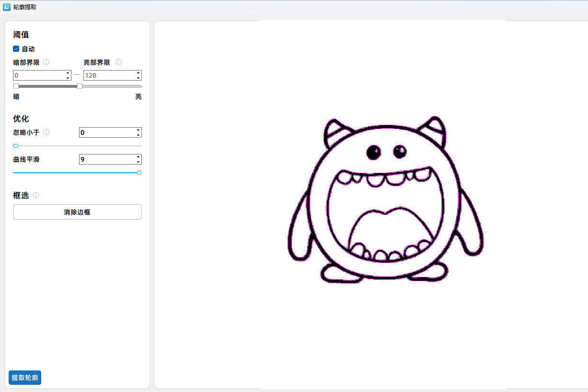
Task: Click the 忽略小于 slider handle
Action: pyautogui.click(x=16, y=146)
